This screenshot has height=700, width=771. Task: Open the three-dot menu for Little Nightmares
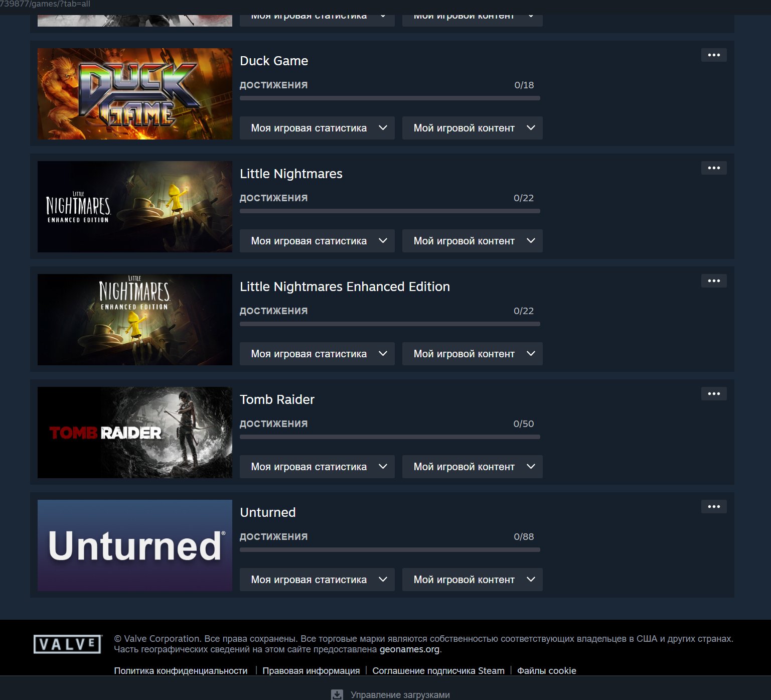pyautogui.click(x=714, y=168)
